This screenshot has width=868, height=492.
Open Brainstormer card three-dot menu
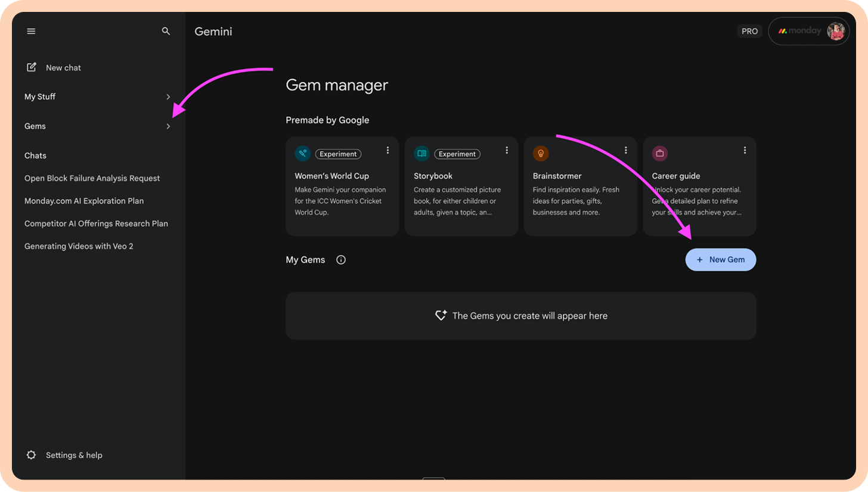coord(626,150)
